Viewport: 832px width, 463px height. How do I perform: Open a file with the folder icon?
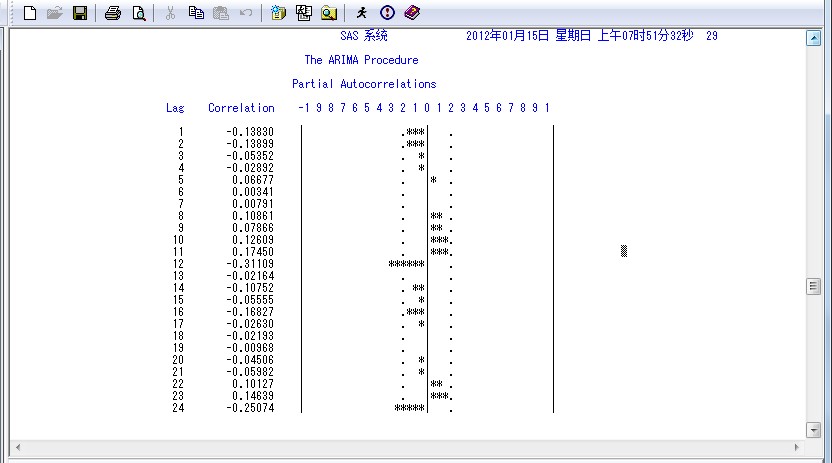(55, 13)
